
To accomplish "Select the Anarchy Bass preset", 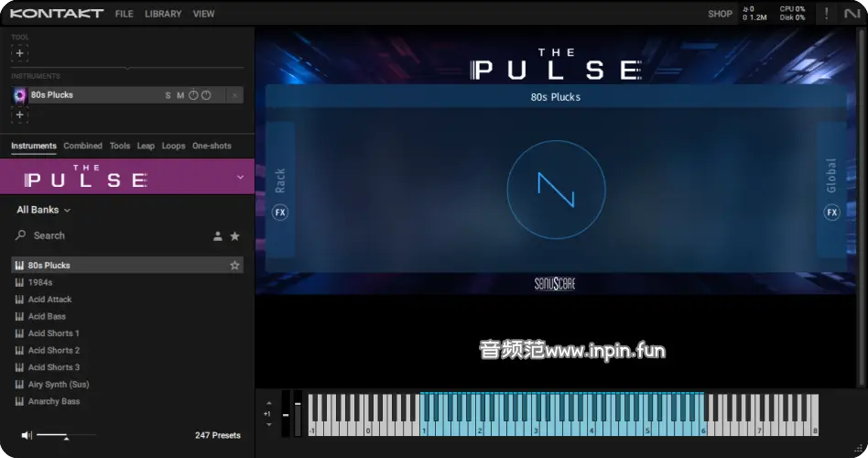I will tap(127, 401).
